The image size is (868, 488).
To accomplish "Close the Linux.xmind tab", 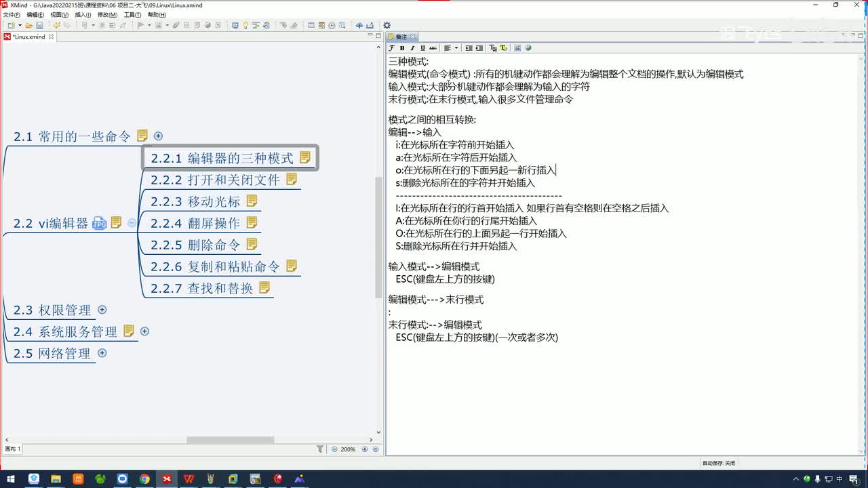I will click(x=51, y=37).
